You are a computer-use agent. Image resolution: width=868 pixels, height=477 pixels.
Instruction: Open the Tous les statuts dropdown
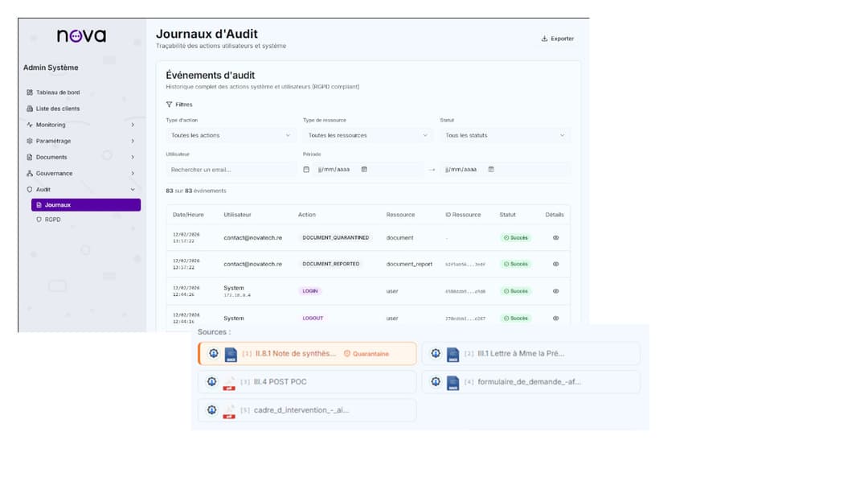click(506, 135)
